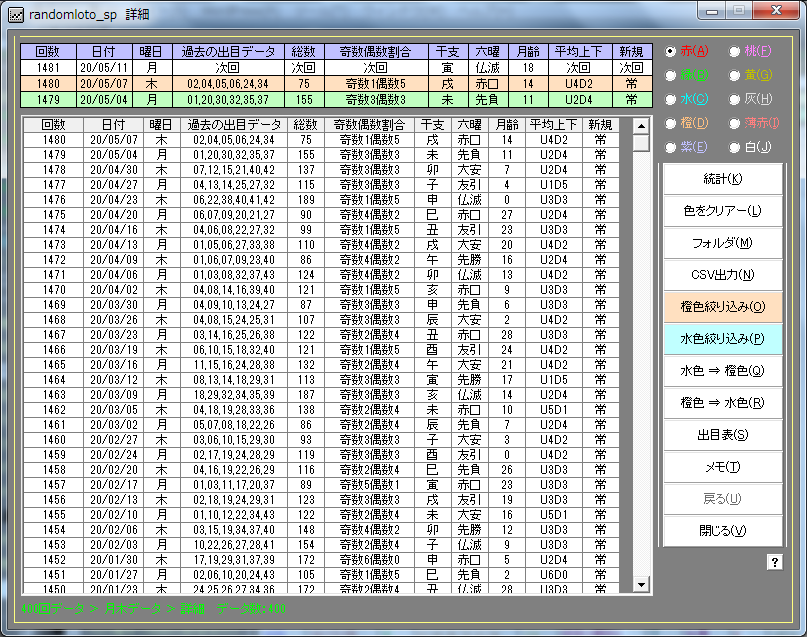Click U5D1 cell in row 1462
Image resolution: width=807 pixels, height=637 pixels.
[x=554, y=410]
